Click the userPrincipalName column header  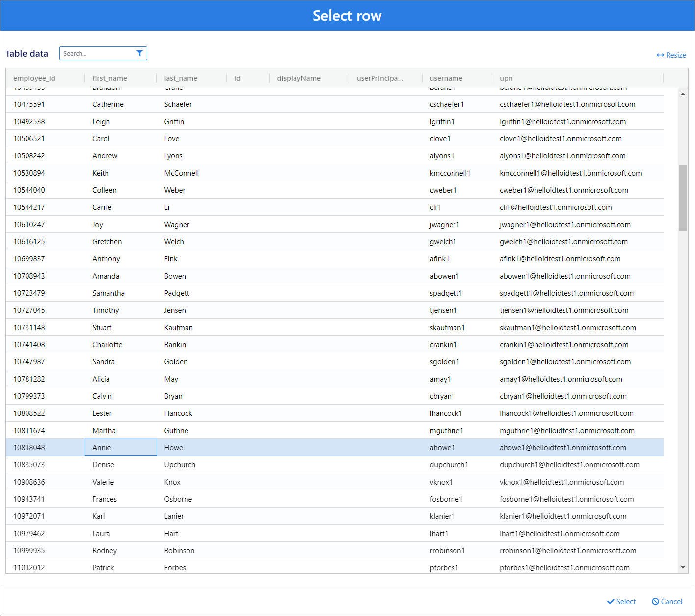[380, 78]
